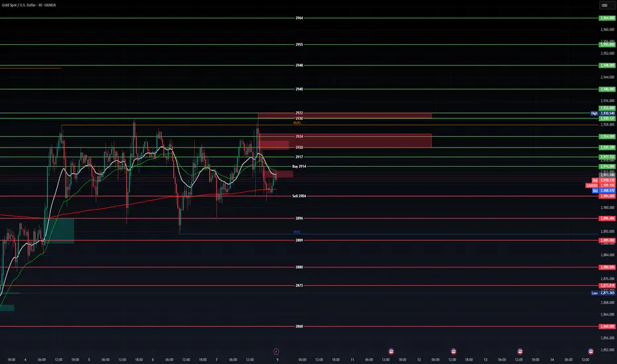Click the 2,904.000 red price axis tag
617x364 pixels.
(607, 196)
